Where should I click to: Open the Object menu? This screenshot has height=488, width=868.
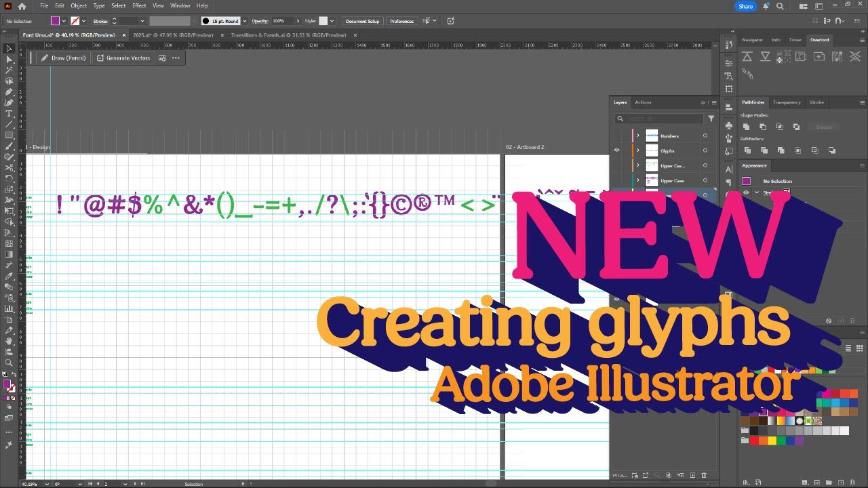79,5
